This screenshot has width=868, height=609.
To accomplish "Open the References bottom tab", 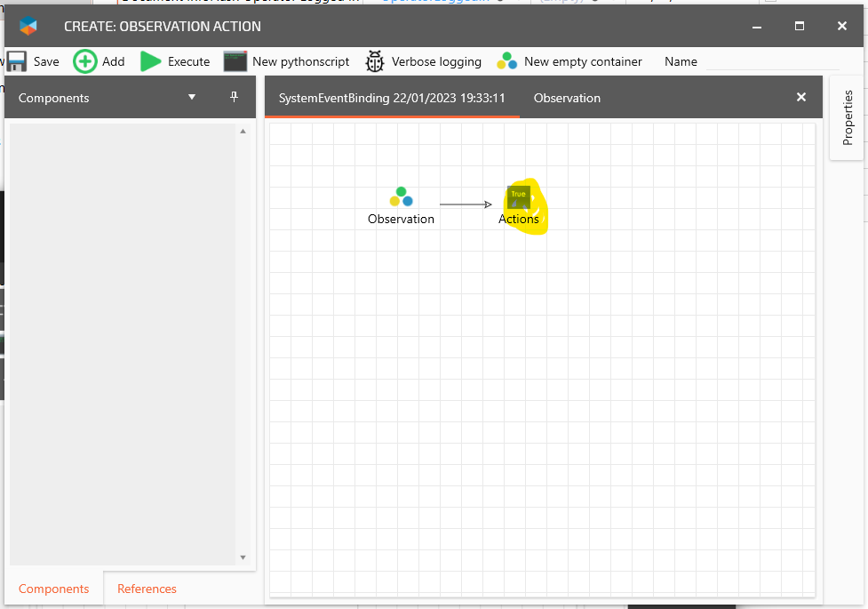I will 147,589.
